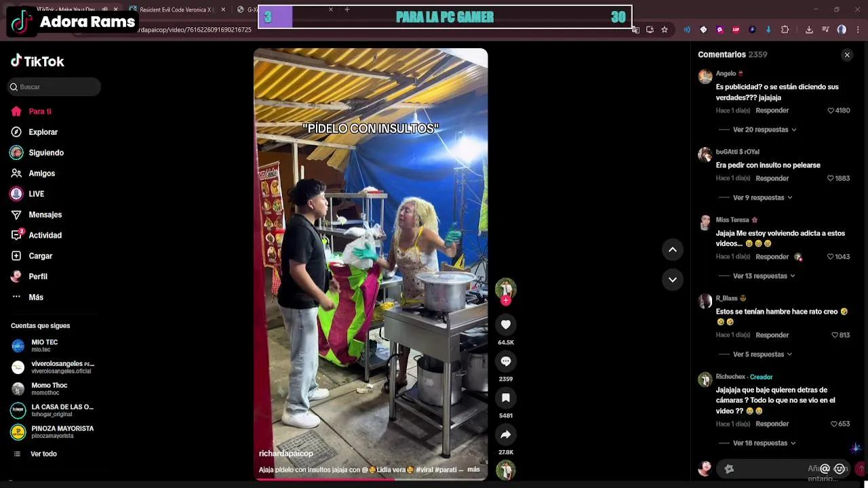The height and width of the screenshot is (488, 868).
Task: Like buGAtti $ rOYal's comment heart
Action: (831, 178)
